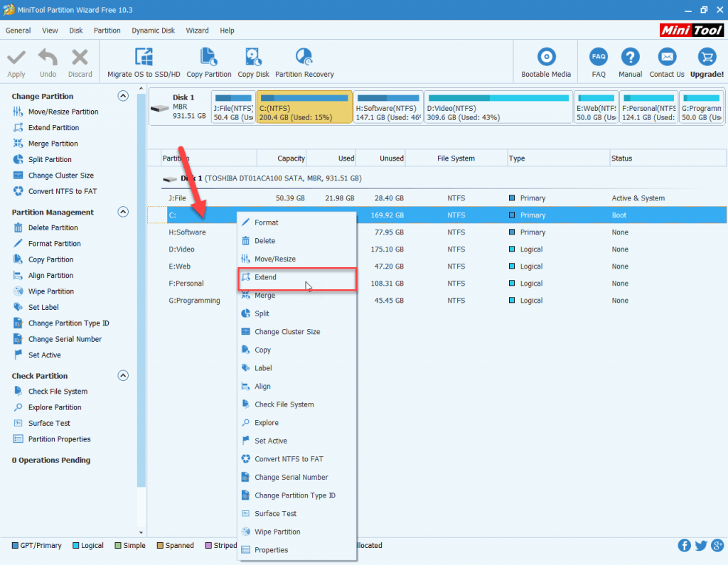Click Wipe Partition in the left sidebar

(50, 291)
